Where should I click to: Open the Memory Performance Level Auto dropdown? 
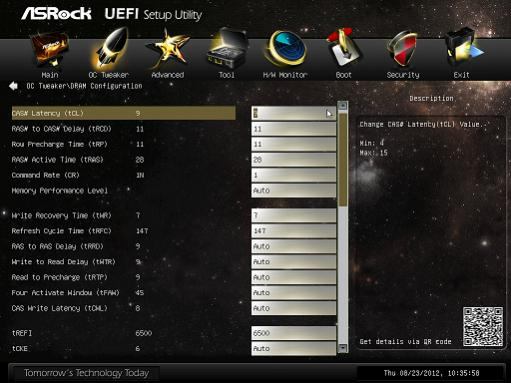tap(294, 191)
